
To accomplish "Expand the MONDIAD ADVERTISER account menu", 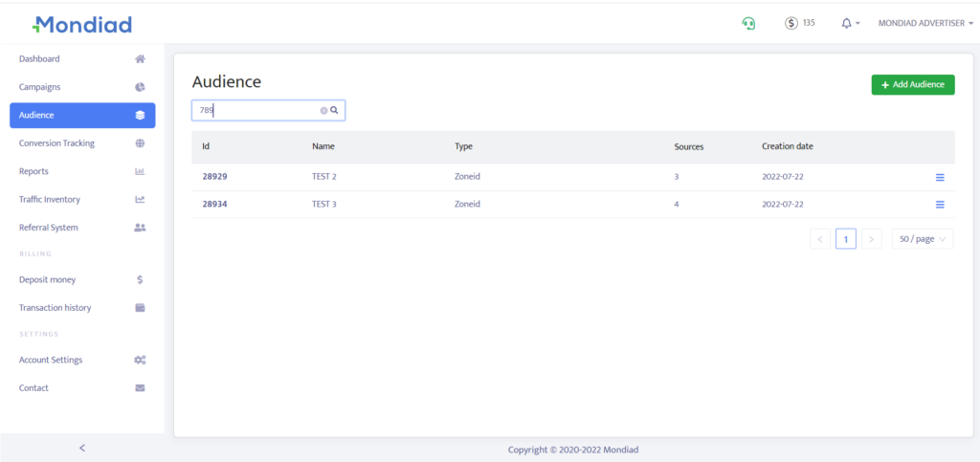I will (x=925, y=23).
